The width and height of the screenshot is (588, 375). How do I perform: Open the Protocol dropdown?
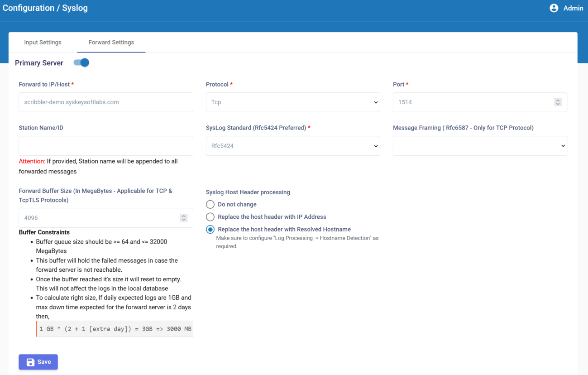point(292,102)
